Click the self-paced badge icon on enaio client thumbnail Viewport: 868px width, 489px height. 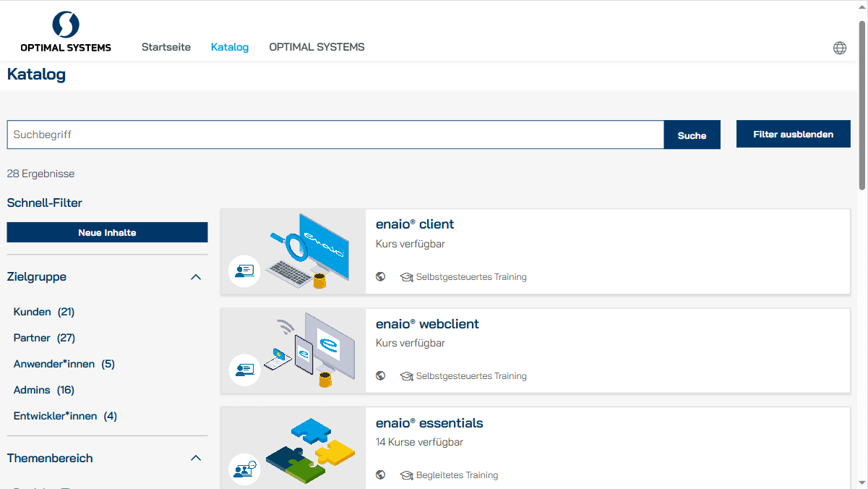244,271
